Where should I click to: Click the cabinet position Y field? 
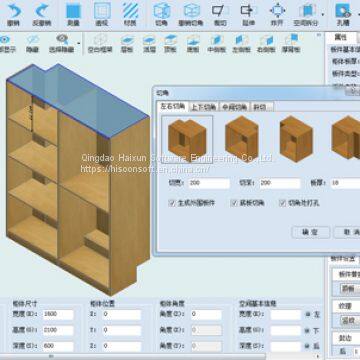click(x=121, y=330)
